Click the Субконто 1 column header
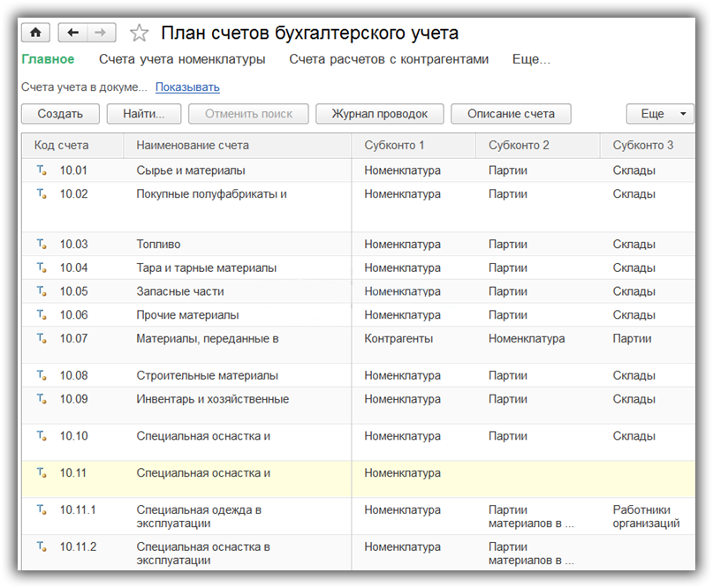 [413, 146]
